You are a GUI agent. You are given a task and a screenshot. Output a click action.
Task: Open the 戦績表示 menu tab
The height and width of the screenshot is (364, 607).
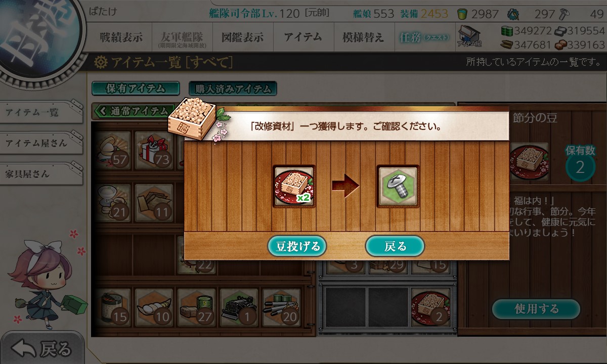(x=121, y=37)
